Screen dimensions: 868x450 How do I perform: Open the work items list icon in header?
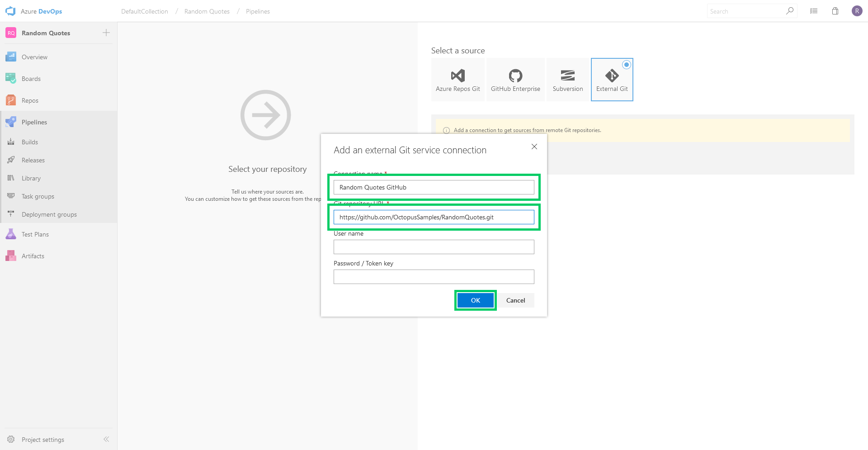(814, 11)
